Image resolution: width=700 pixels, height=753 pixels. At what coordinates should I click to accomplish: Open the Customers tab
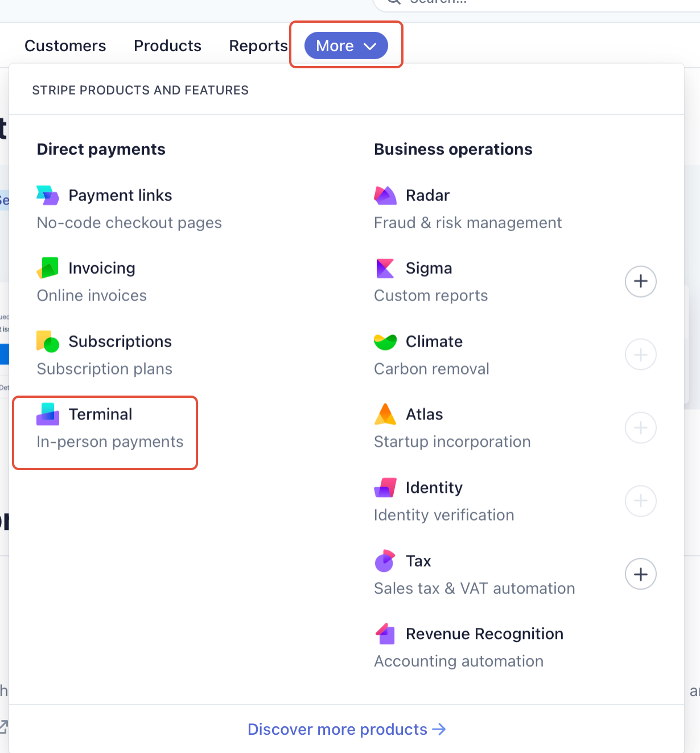tap(65, 46)
